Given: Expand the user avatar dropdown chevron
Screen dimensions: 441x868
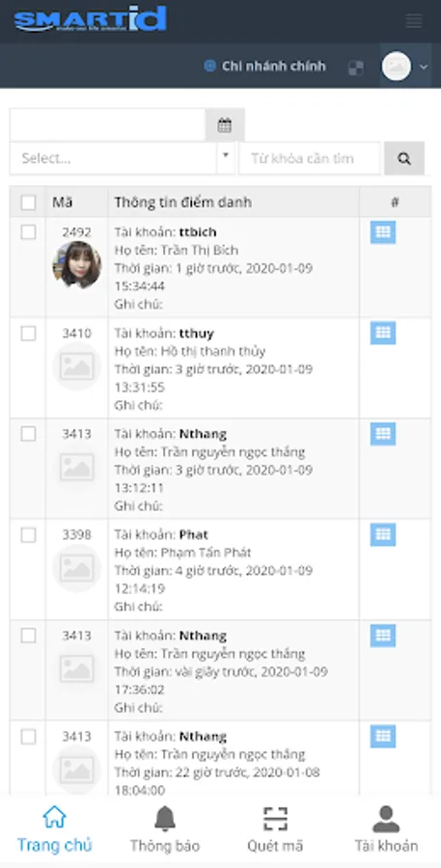Looking at the screenshot, I should (x=424, y=67).
